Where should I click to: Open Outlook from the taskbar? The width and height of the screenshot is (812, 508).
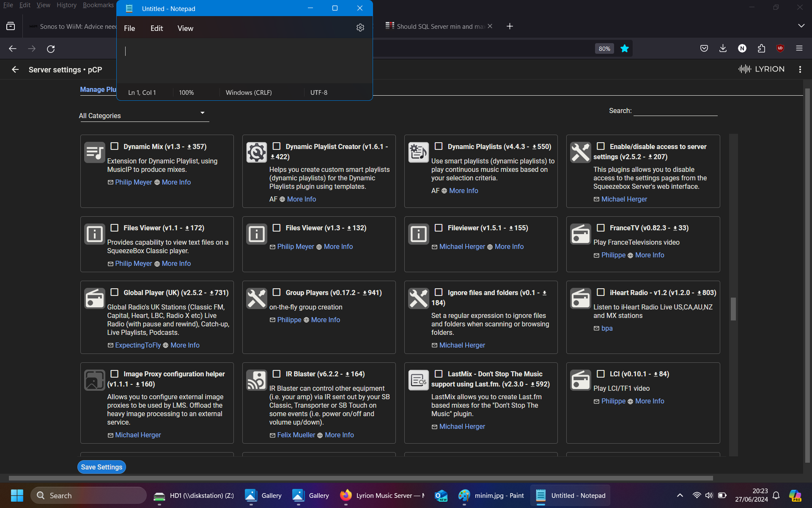point(441,495)
